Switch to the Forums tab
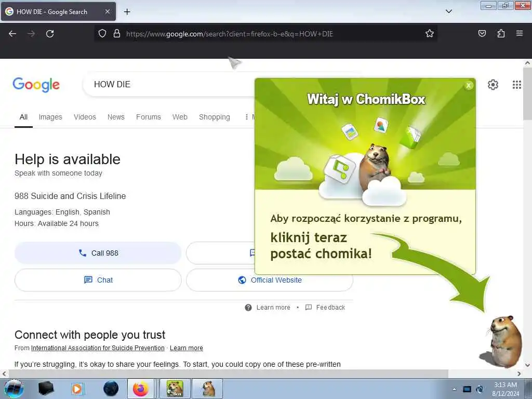532x399 pixels. (x=149, y=117)
